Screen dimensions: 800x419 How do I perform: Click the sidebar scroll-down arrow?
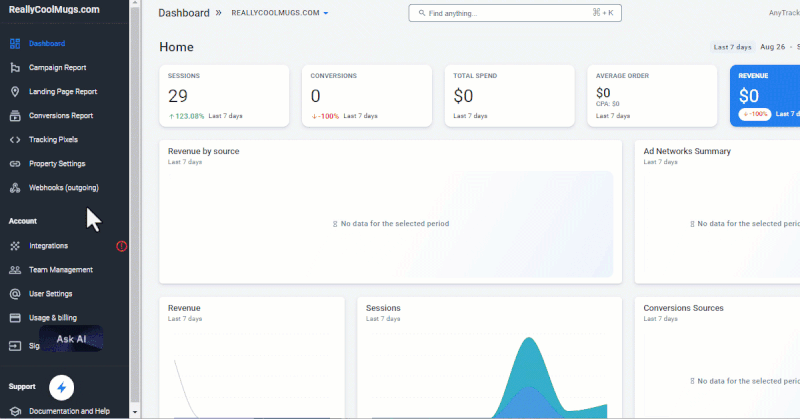(135, 412)
